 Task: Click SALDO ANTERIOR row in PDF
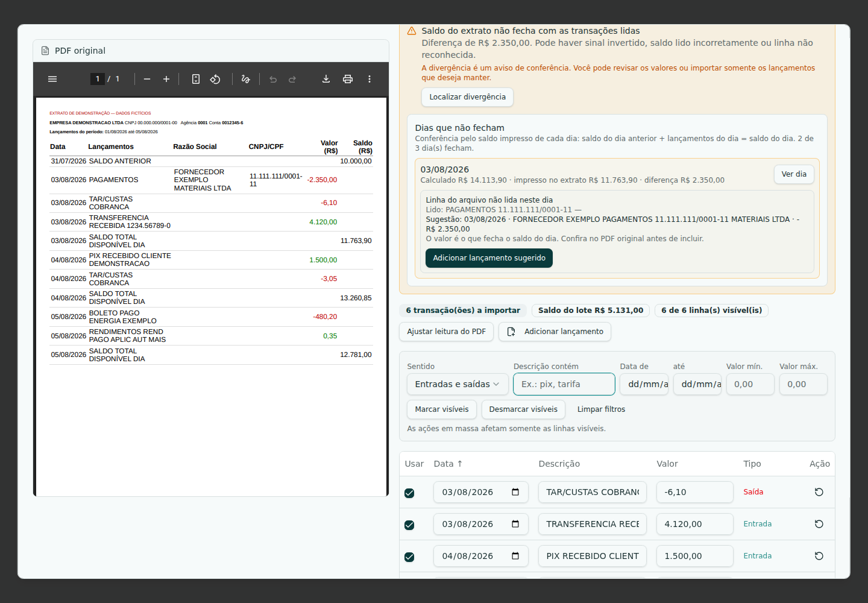[x=211, y=161]
